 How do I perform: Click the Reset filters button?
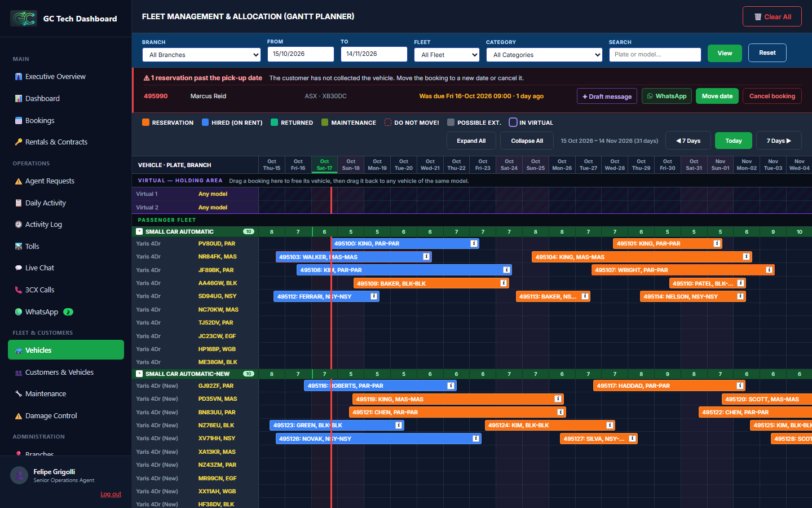tap(767, 53)
